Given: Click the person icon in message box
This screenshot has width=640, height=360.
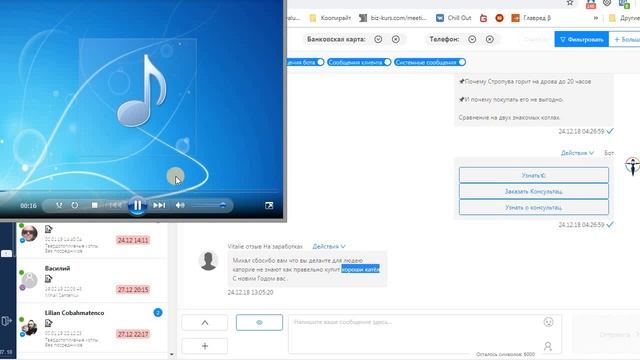Looking at the screenshot, I should pyautogui.click(x=548, y=346).
